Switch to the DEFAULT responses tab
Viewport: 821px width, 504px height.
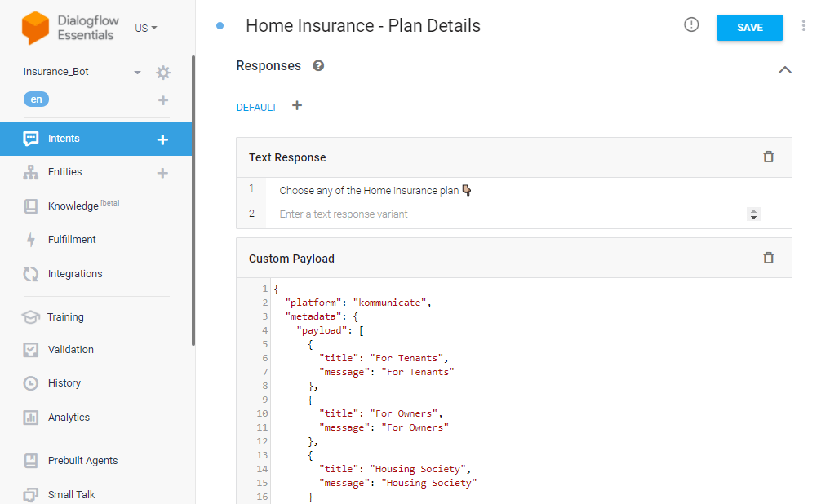[x=256, y=108]
